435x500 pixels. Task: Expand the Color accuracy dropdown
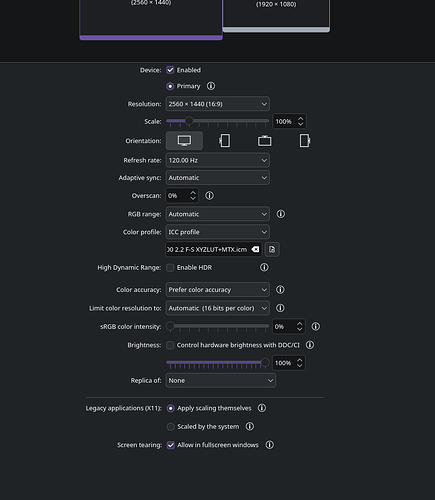(218, 290)
